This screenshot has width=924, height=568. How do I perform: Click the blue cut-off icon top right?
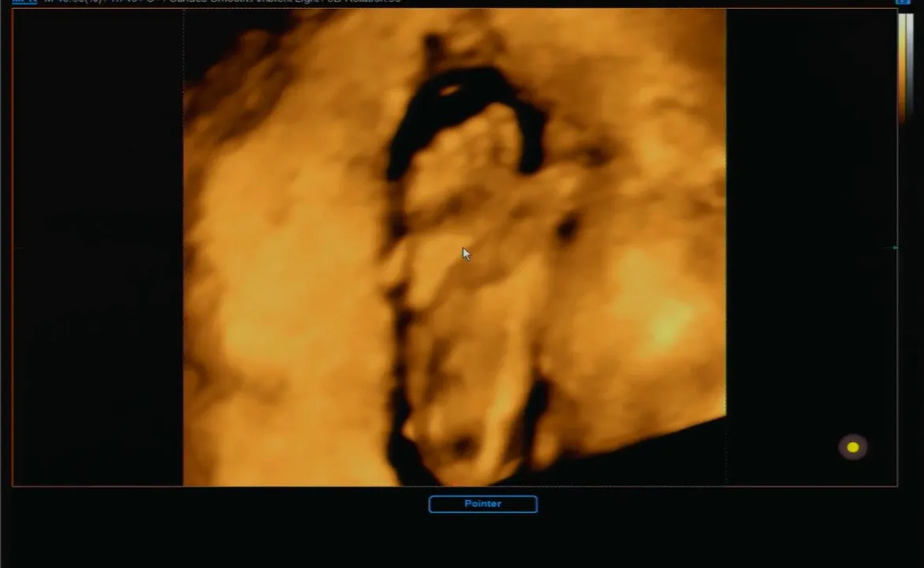coord(903,2)
